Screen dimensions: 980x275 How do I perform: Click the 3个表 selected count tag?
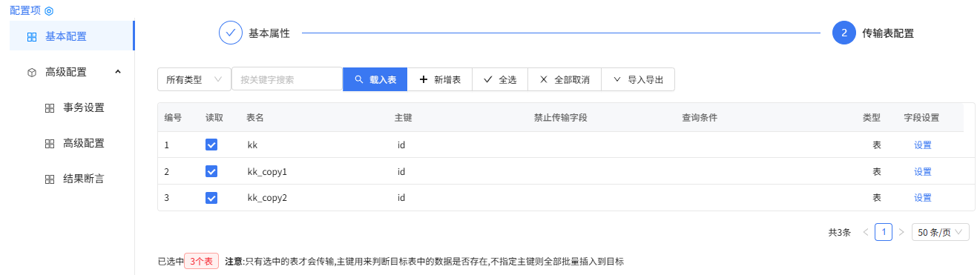tap(201, 262)
